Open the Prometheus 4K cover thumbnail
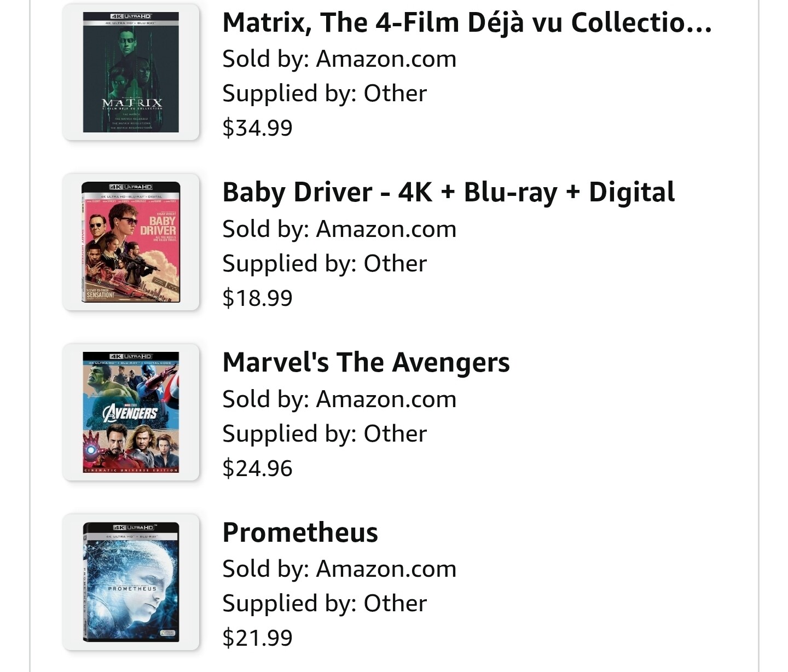This screenshot has height=672, width=788. 131,582
